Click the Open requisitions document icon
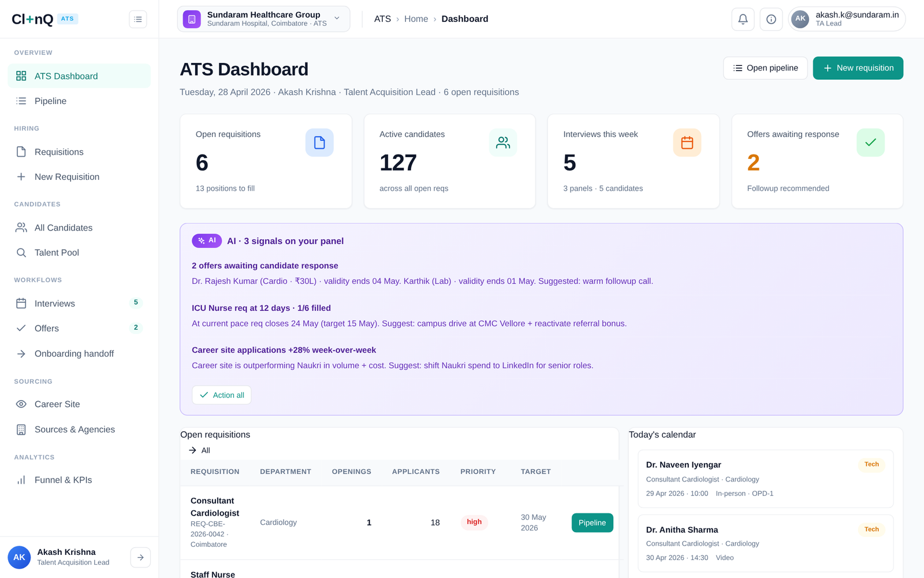 pos(319,143)
